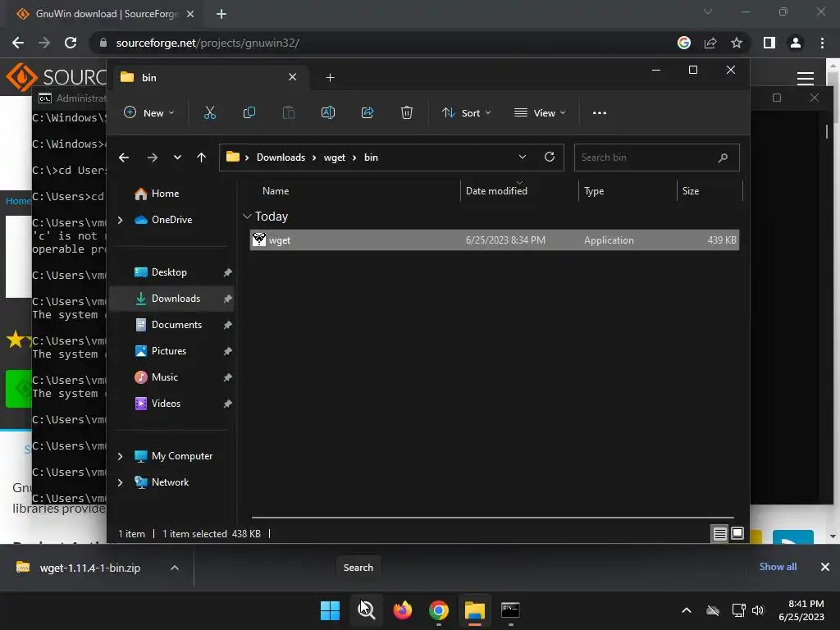
Task: Sort by Name column header
Action: point(276,191)
